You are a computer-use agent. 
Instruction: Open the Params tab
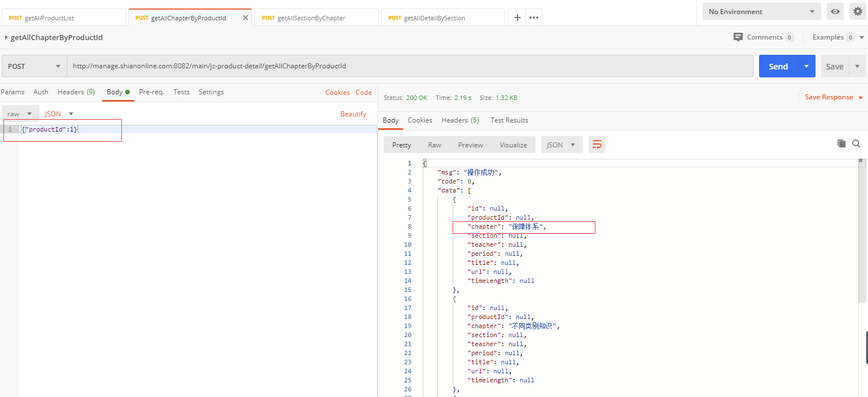tap(12, 92)
